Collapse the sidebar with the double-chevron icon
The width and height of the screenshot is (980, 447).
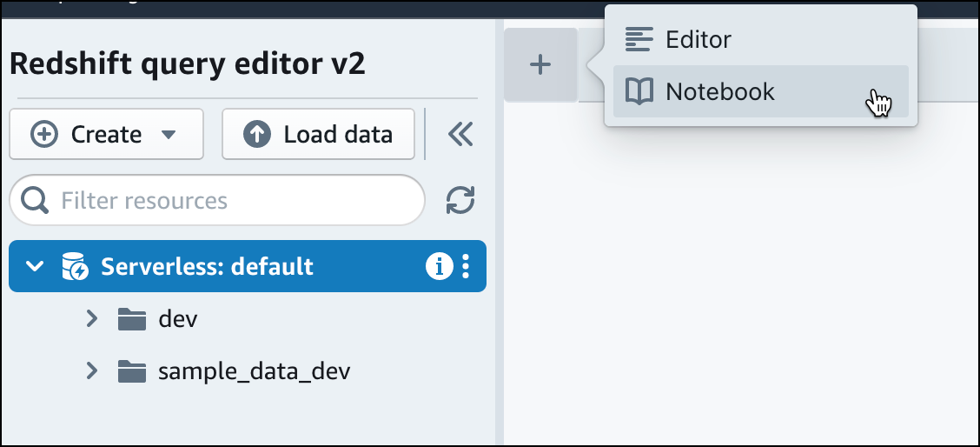point(460,134)
